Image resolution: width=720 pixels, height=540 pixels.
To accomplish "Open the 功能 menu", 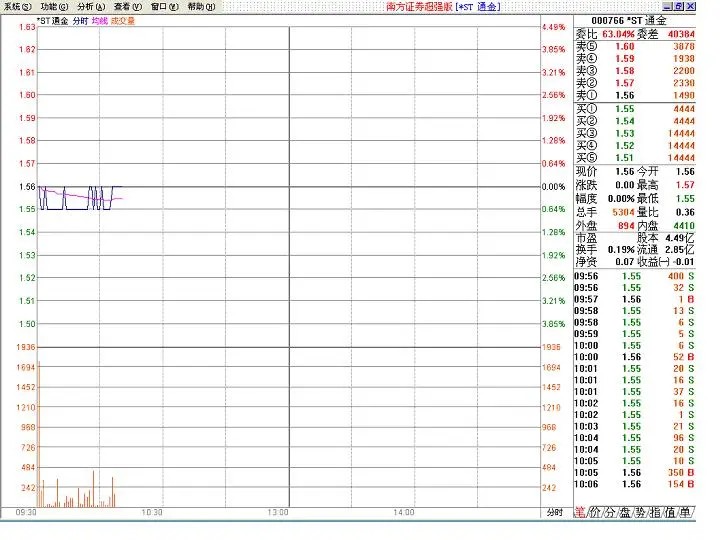I will 55,6.
